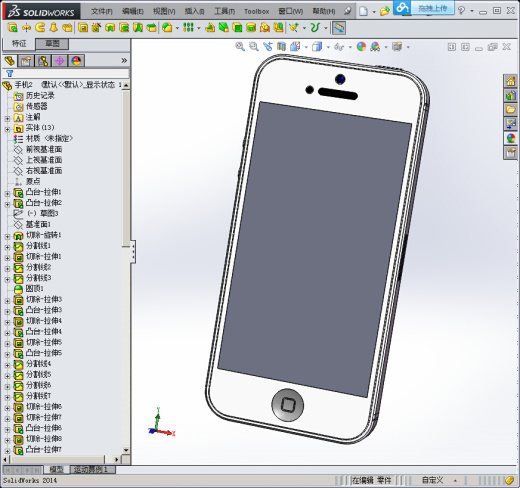The height and width of the screenshot is (488, 520).
Task: Click the Edit Appearance color ball icon
Action: coord(361,47)
